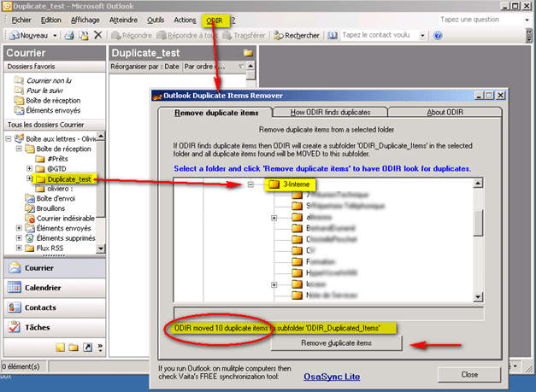Image resolution: width=536 pixels, height=392 pixels.
Task: Click the Folder List icon in navigation bar
Action: coord(74,348)
